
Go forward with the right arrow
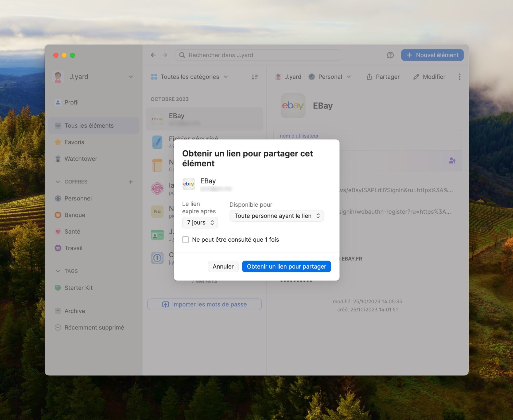(165, 55)
